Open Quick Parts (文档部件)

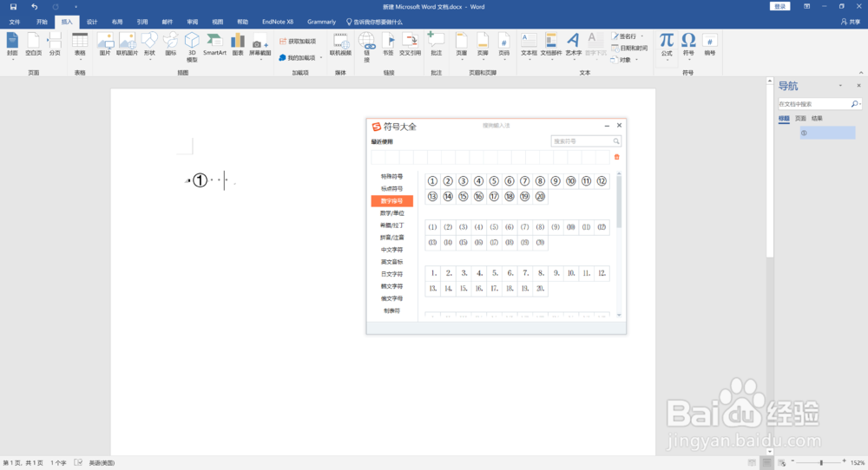click(551, 47)
